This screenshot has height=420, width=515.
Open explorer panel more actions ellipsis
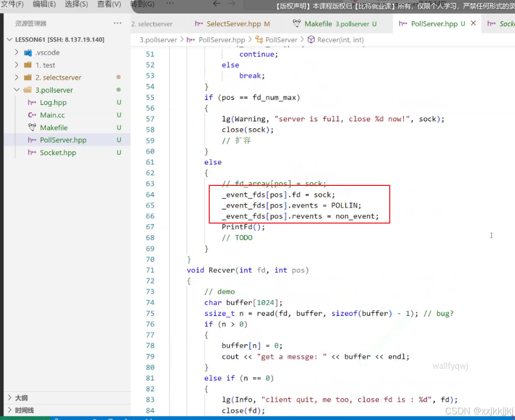click(x=117, y=23)
